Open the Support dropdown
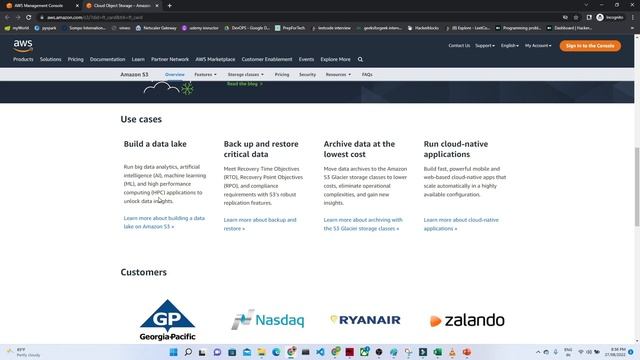This screenshot has width=640, height=360. 485,46
